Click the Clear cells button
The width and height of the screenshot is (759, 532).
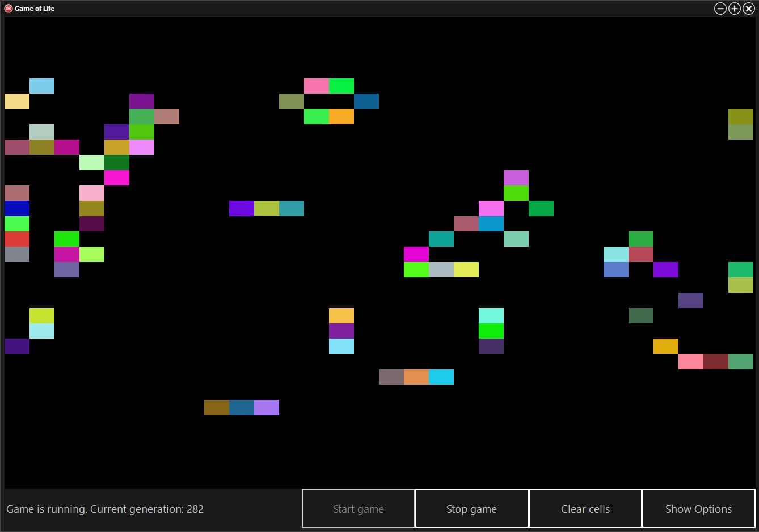tap(585, 509)
